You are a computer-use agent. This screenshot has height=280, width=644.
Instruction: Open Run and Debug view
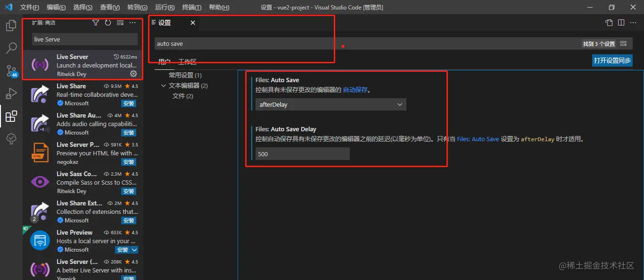(11, 93)
